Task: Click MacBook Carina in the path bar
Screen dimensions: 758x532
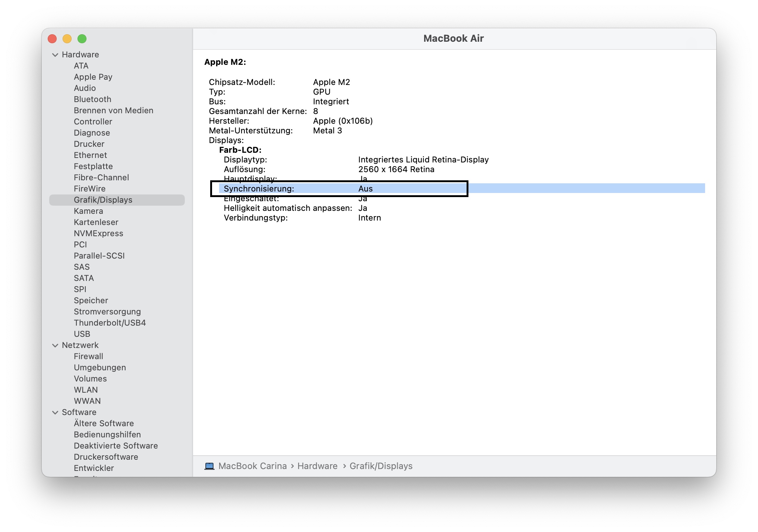Action: click(252, 466)
